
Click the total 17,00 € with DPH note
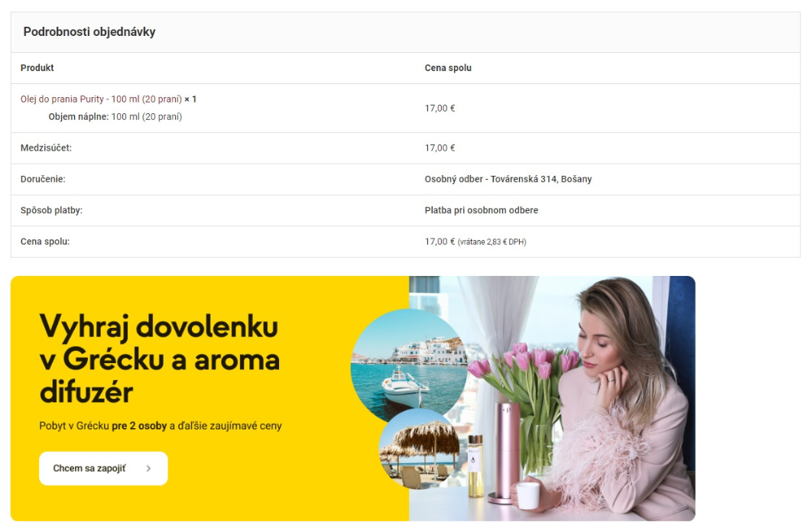(x=475, y=242)
